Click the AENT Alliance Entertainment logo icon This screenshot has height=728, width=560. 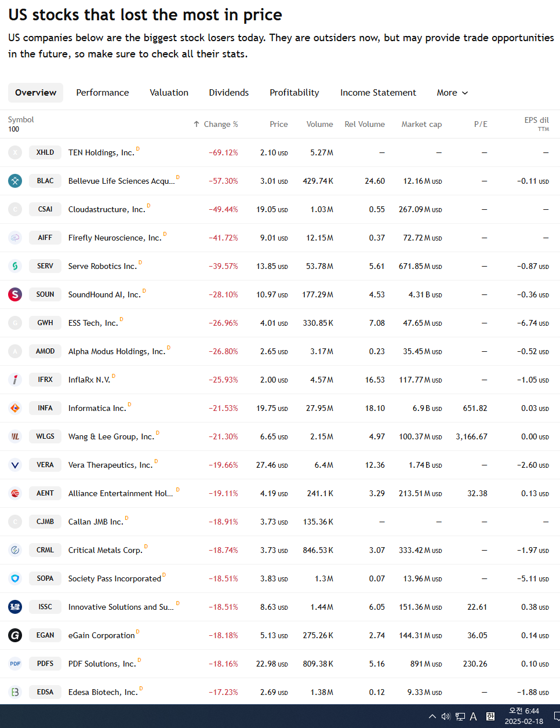(15, 493)
